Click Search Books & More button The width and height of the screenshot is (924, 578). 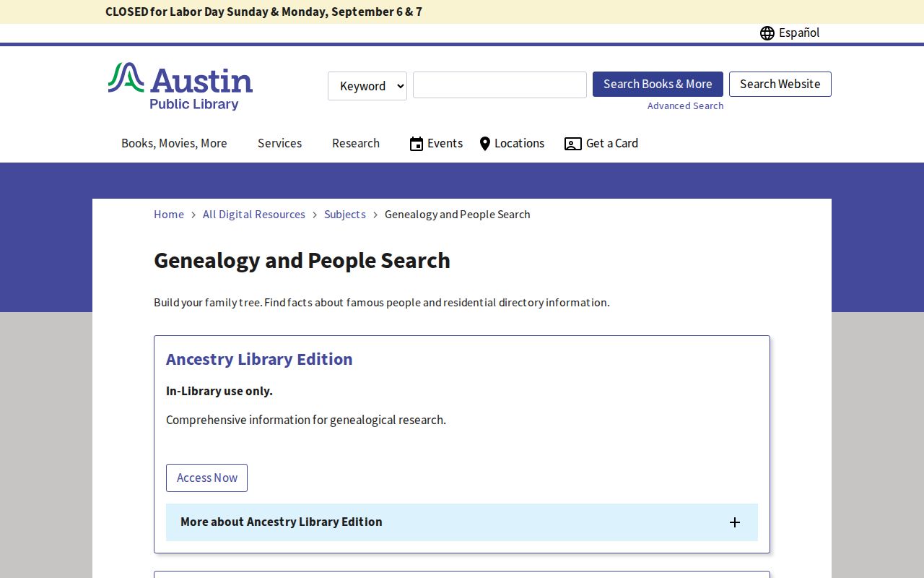pyautogui.click(x=658, y=84)
